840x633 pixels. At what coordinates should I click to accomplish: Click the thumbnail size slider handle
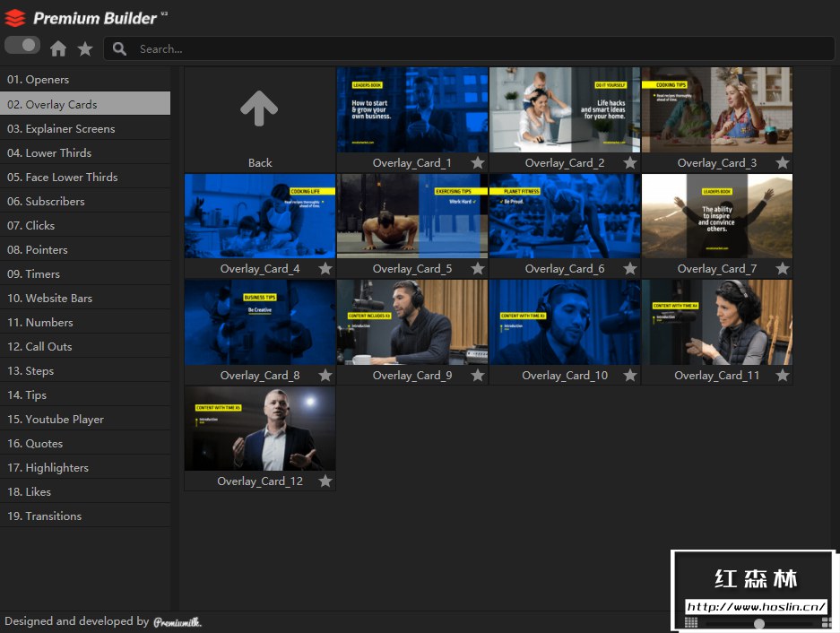click(758, 623)
